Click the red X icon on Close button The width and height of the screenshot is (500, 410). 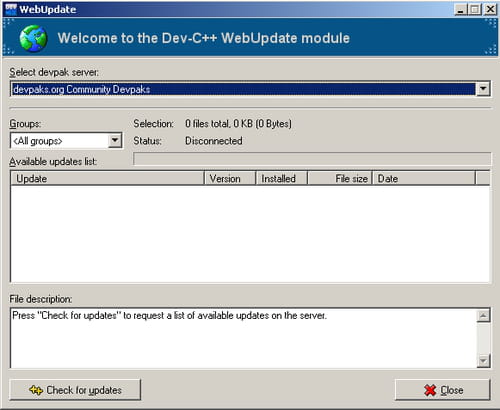pyautogui.click(x=430, y=390)
